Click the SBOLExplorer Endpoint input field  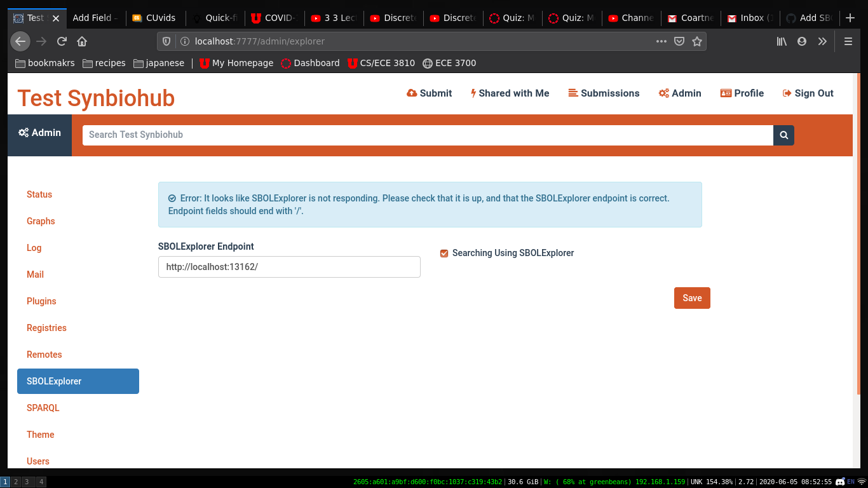289,267
